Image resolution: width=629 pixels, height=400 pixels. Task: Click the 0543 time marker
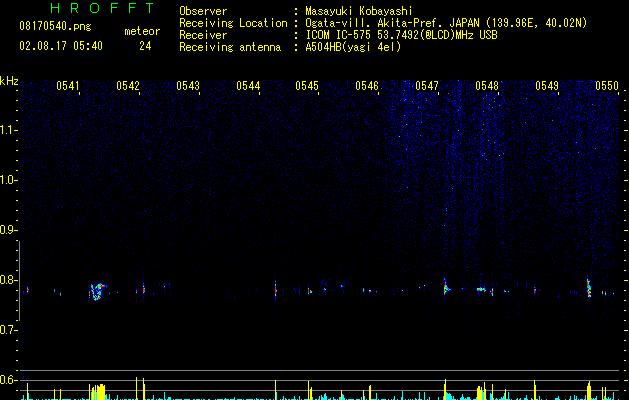pyautogui.click(x=188, y=86)
